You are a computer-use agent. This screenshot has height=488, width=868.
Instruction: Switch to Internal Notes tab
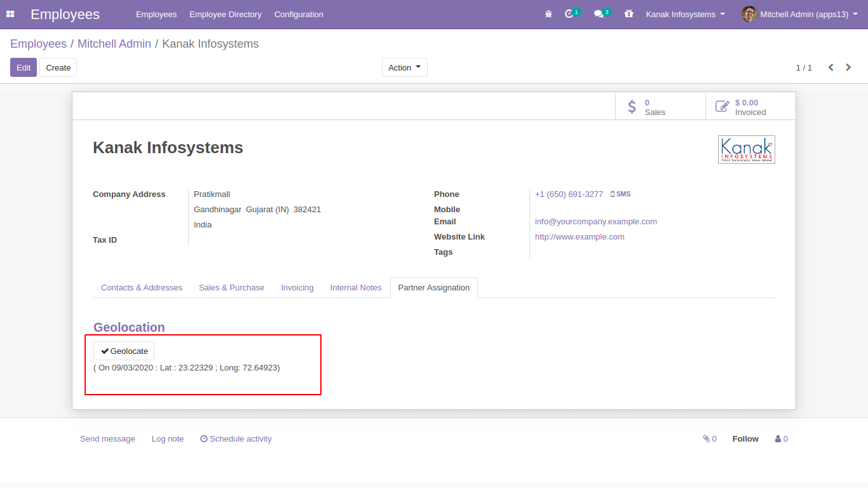point(356,288)
